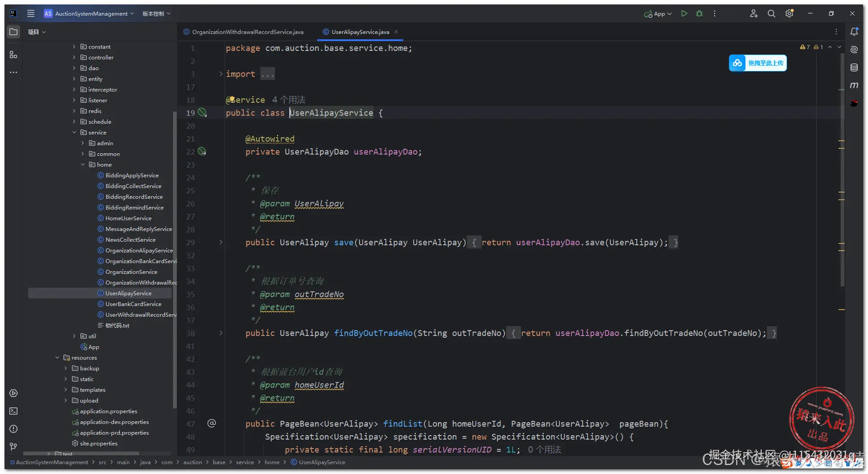
Task: Jump to previous highlighted error
Action: click(830, 47)
